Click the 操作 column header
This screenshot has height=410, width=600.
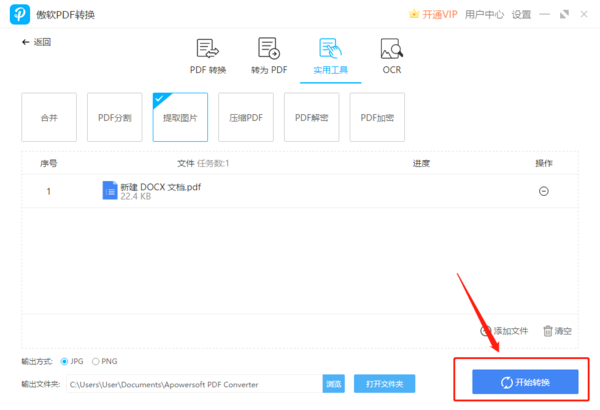pyautogui.click(x=544, y=163)
